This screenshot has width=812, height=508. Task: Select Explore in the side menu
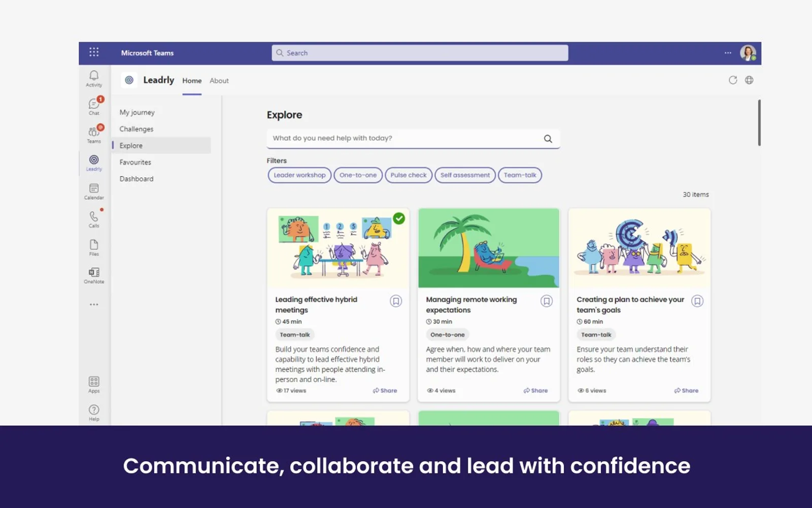(161, 145)
